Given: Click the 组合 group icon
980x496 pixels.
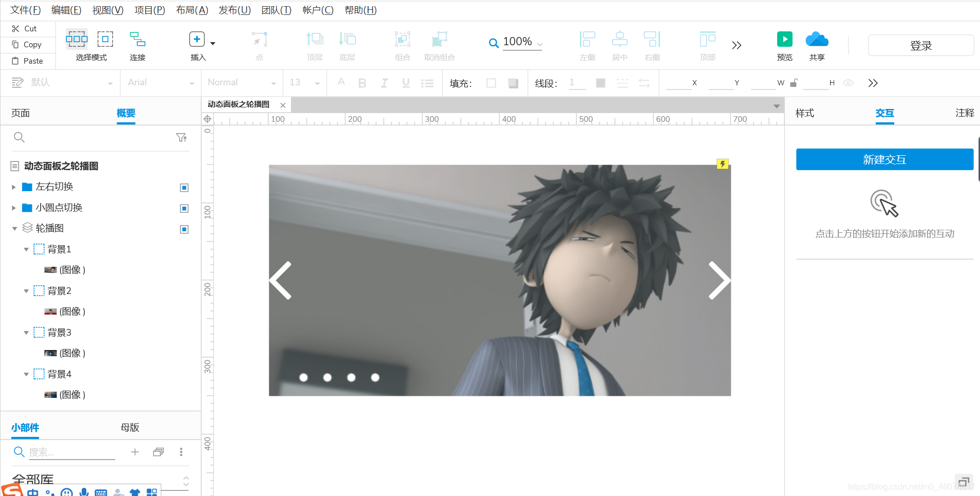Looking at the screenshot, I should click(403, 39).
